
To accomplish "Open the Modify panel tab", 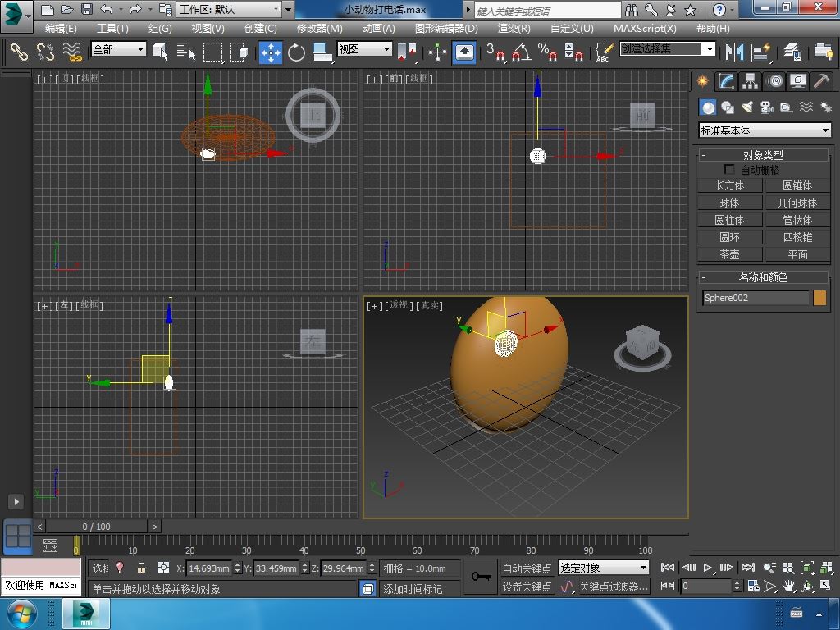I will coord(726,81).
